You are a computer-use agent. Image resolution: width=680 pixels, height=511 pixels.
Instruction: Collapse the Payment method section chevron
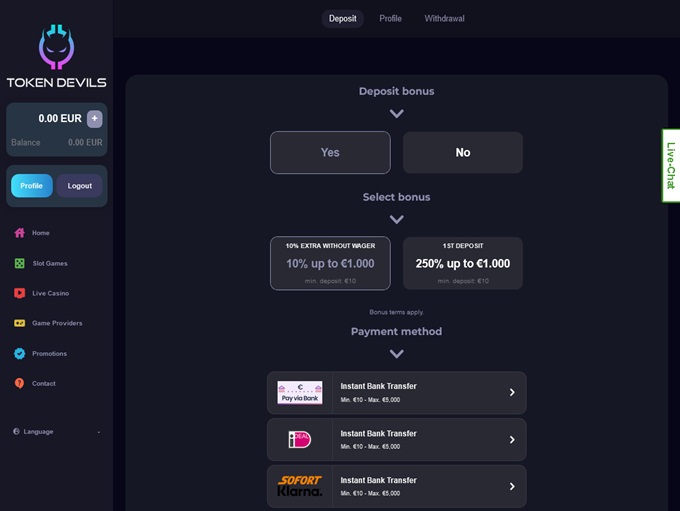(x=396, y=353)
